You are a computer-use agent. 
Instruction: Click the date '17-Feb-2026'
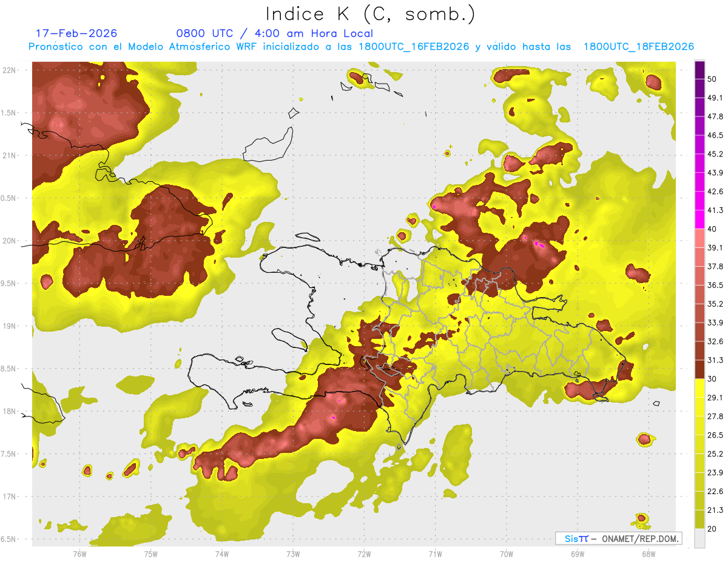pos(76,33)
